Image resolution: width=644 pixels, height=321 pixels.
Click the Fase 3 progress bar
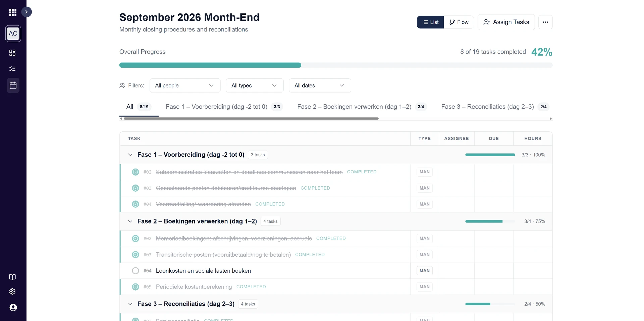pyautogui.click(x=490, y=304)
